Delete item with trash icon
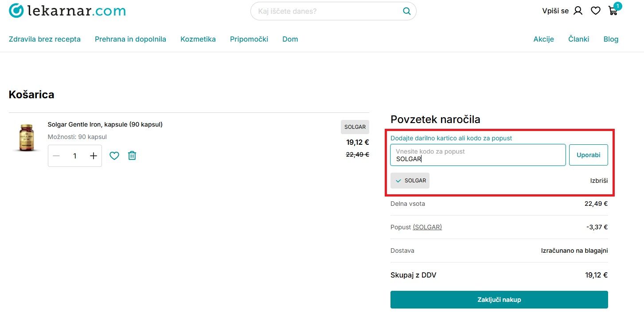The width and height of the screenshot is (644, 324). (x=132, y=156)
